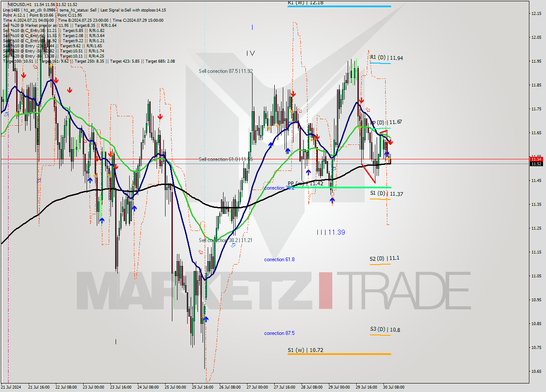The height and width of the screenshot is (392, 546).
Task: Click the 11.95 price axis value
Action: (x=537, y=61)
